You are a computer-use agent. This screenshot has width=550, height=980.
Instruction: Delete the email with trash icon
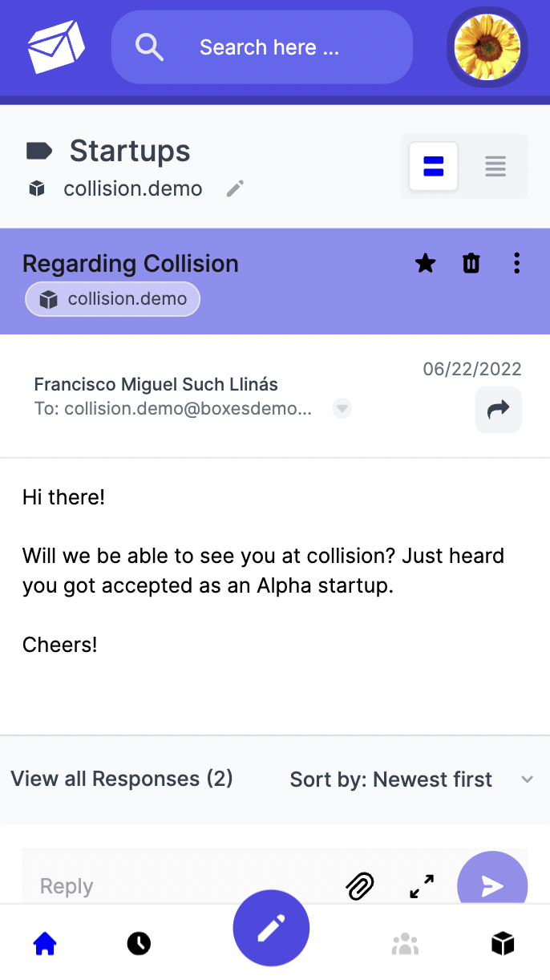click(471, 263)
